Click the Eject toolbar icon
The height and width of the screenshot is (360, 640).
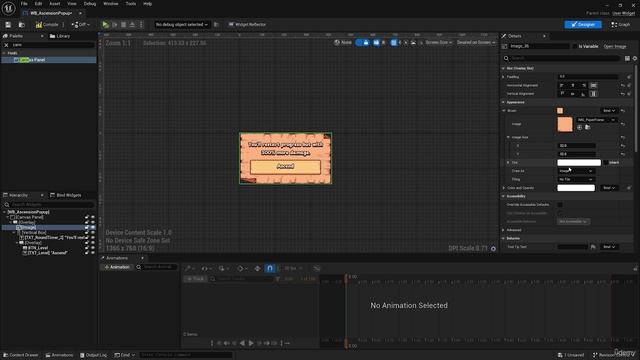132,25
